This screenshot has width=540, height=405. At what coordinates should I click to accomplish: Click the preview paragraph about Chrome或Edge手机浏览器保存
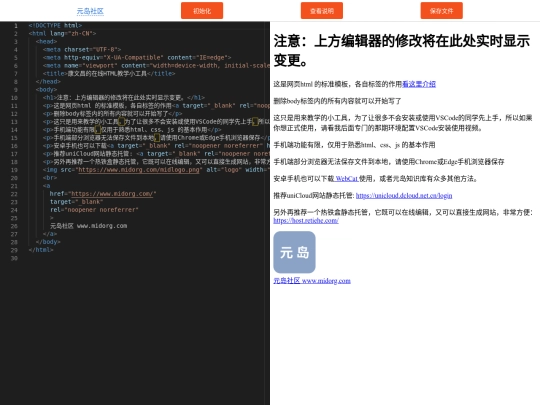[389, 162]
